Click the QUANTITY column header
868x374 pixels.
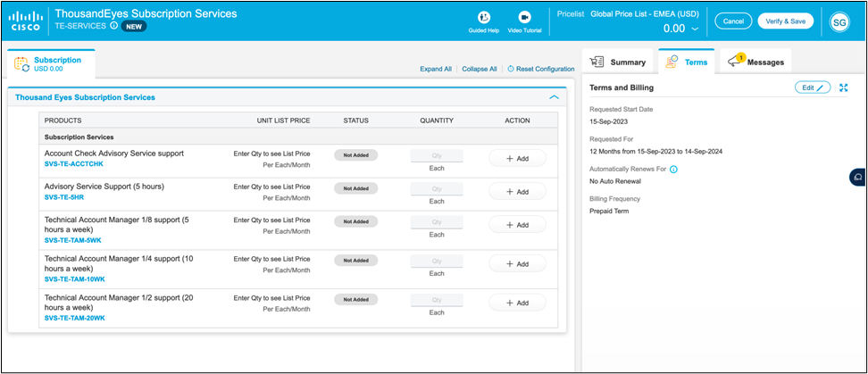point(437,121)
